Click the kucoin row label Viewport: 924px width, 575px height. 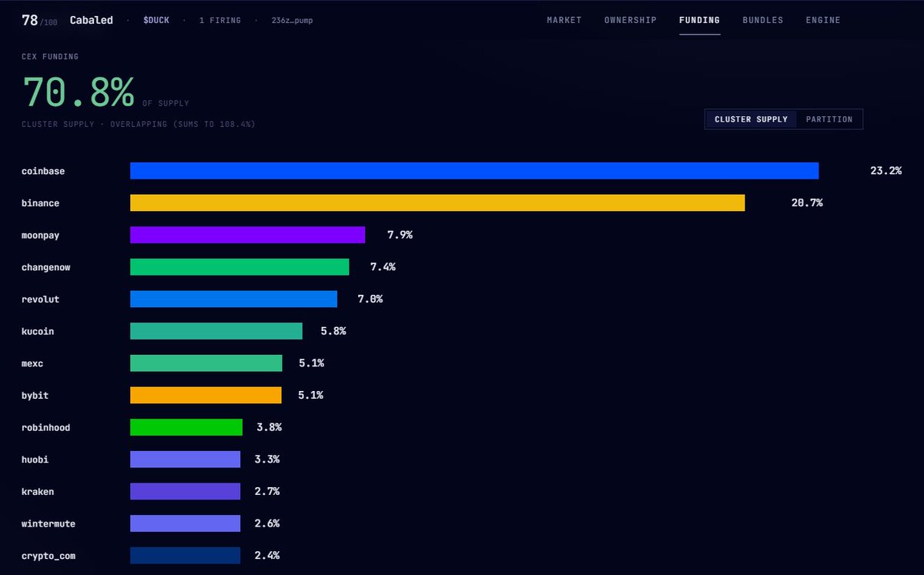38,331
